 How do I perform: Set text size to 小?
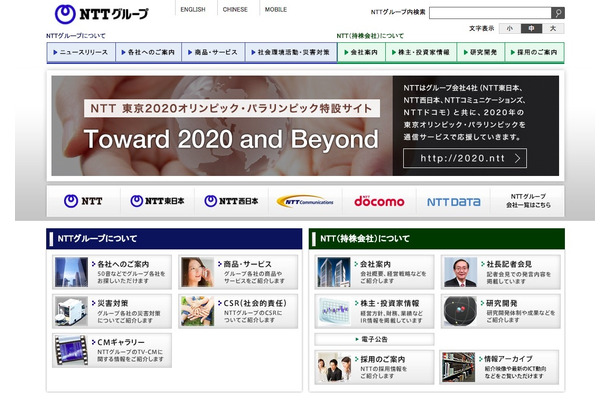point(510,28)
